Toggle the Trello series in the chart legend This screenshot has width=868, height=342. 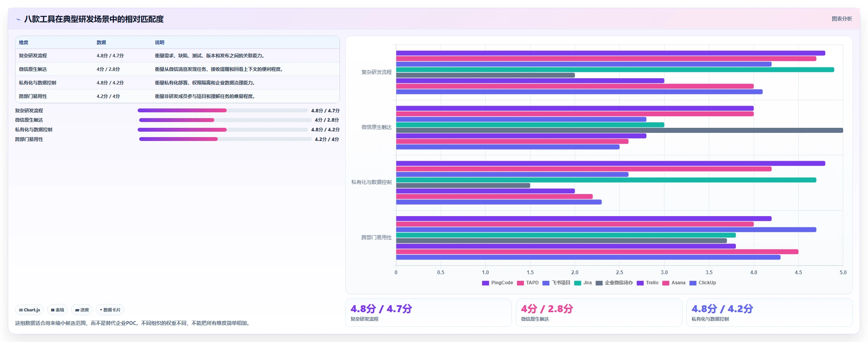click(648, 283)
